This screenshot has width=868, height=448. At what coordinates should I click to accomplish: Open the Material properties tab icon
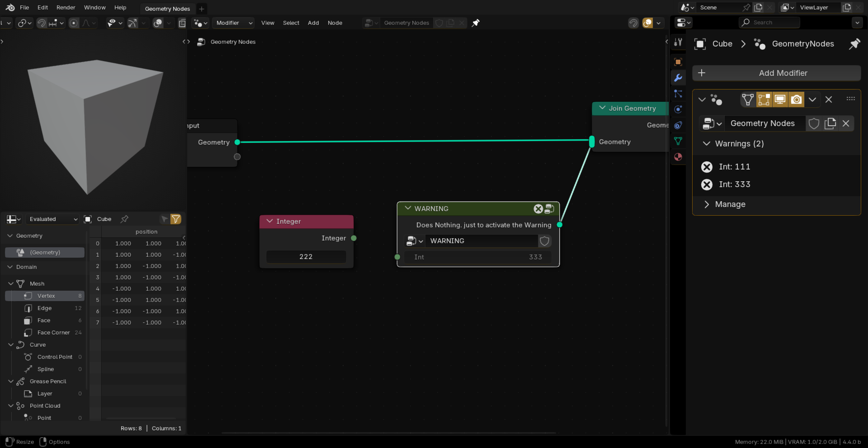(678, 157)
